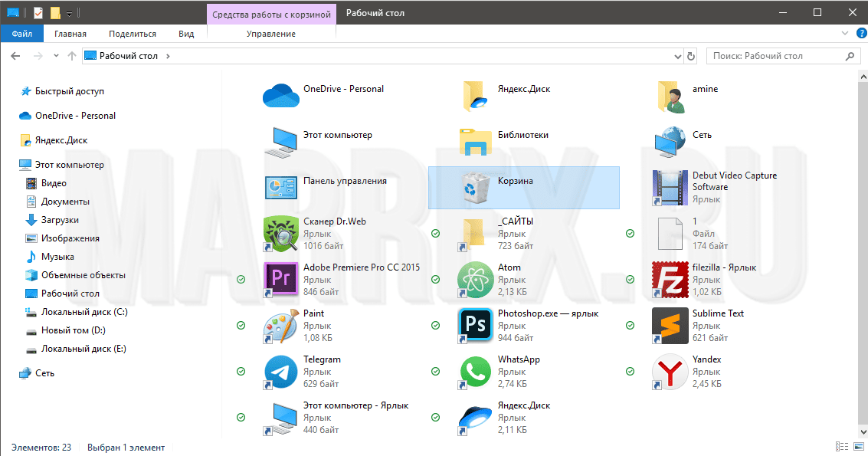The image size is (868, 456).
Task: Select the WhatsApp shortcut icon
Action: coord(476,372)
